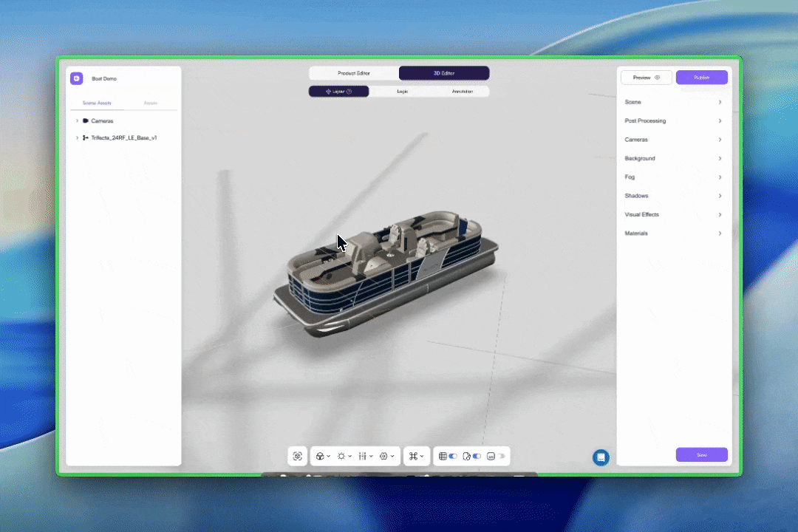798x532 pixels.
Task: Expand the Trifecta_24RF_LE_Base_v1 node
Action: click(x=77, y=138)
